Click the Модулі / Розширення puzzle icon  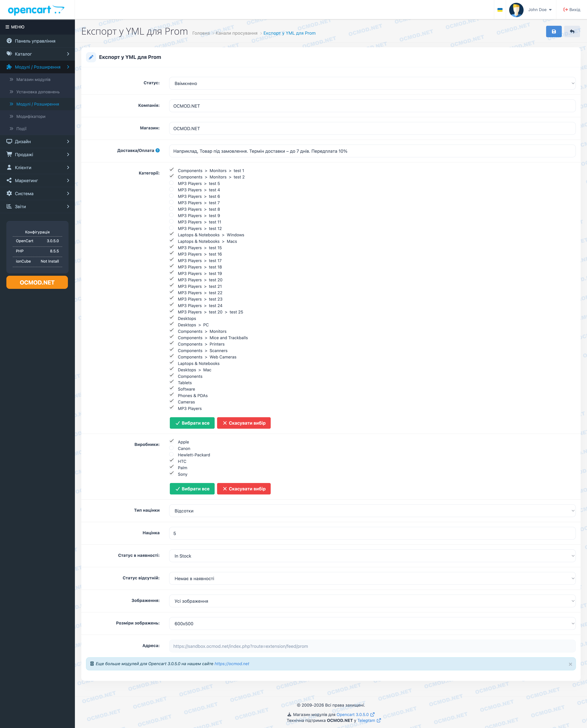[9, 67]
